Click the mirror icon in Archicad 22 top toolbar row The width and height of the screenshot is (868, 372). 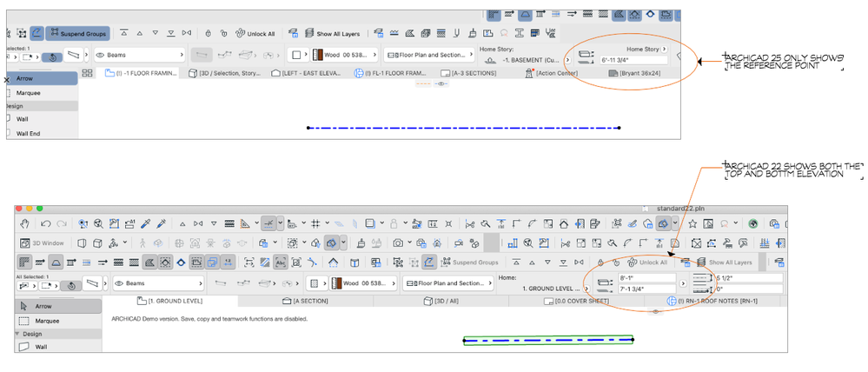(x=197, y=223)
